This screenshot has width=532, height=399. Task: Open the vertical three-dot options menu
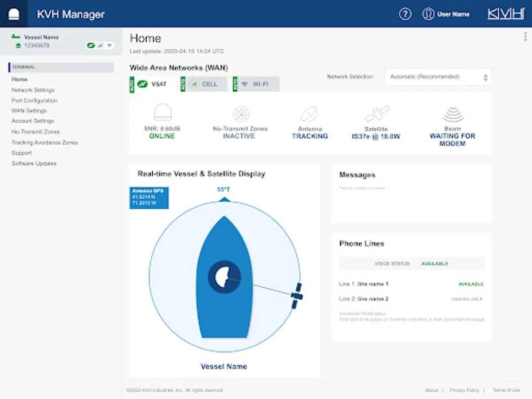[x=525, y=36]
